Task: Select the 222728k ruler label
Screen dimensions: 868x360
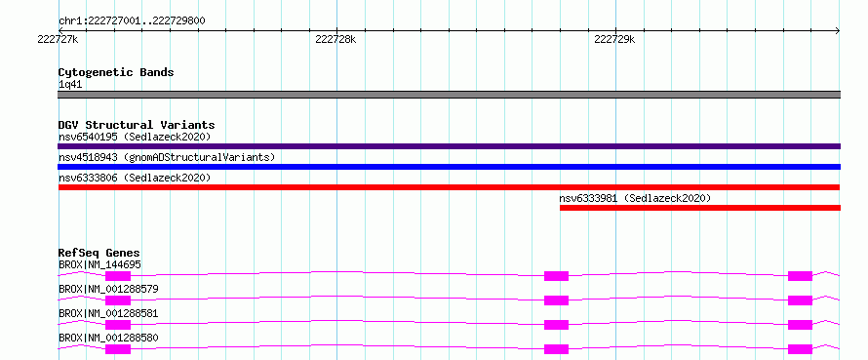Action: (335, 39)
